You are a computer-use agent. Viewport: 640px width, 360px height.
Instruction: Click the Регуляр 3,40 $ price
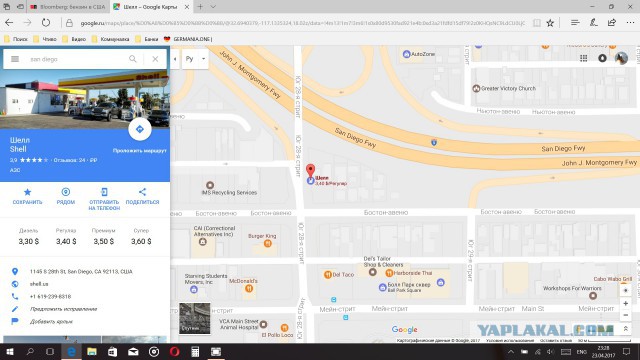point(66,237)
